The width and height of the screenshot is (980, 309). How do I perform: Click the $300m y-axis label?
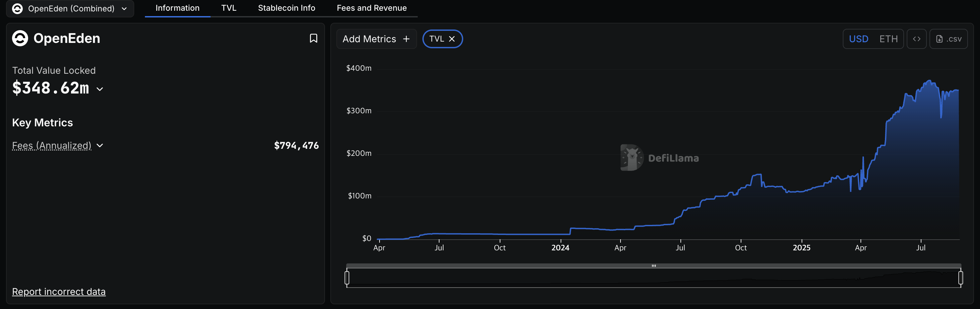359,111
